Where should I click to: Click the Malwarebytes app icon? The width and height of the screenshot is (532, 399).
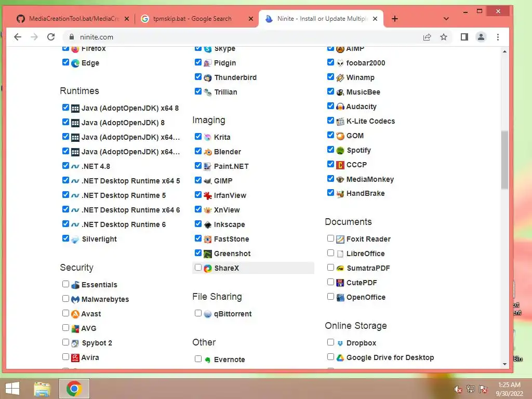pyautogui.click(x=75, y=300)
